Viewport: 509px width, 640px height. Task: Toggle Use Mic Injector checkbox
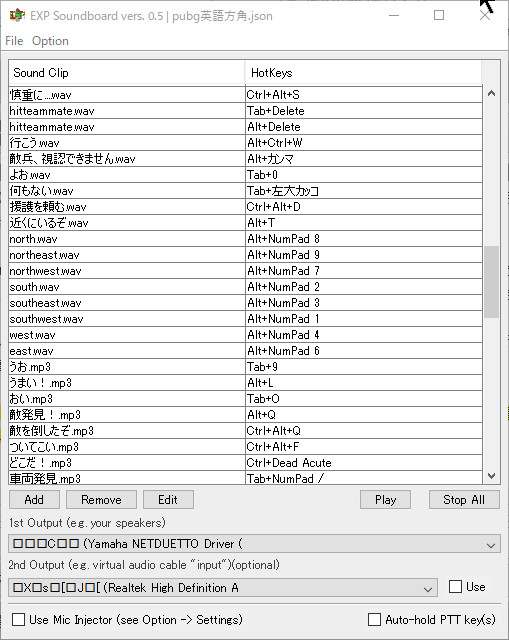pos(18,620)
